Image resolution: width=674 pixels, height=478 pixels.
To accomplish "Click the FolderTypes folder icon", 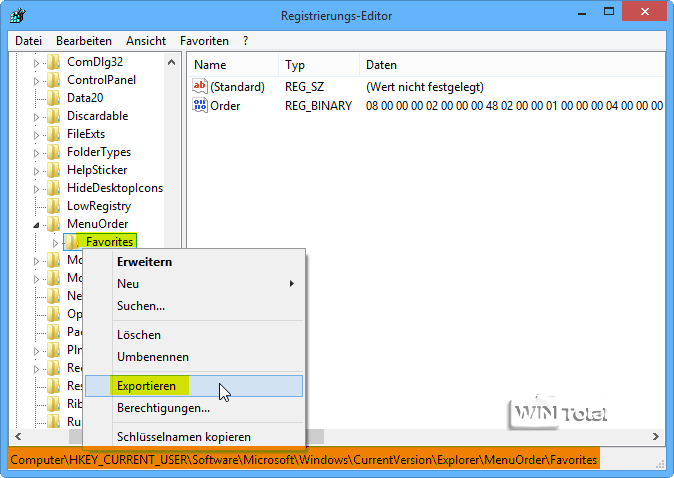I will [54, 152].
